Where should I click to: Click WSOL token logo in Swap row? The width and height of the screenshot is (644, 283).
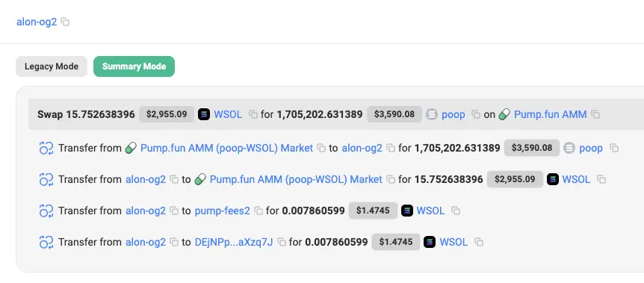click(x=204, y=114)
